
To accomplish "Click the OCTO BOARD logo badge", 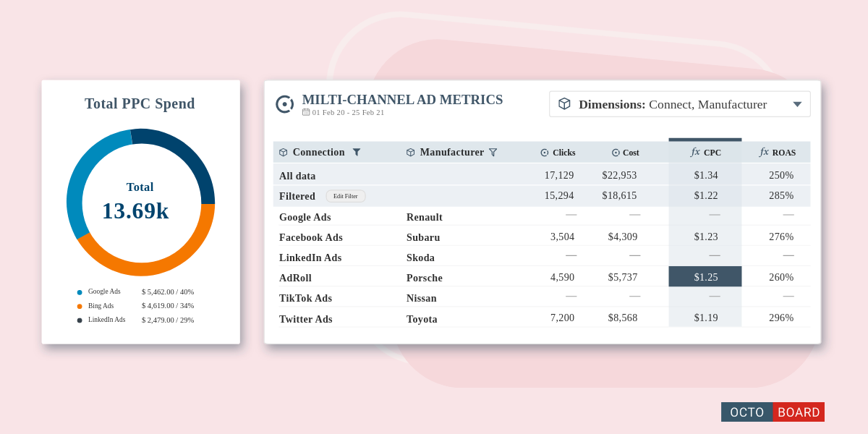I will click(773, 412).
